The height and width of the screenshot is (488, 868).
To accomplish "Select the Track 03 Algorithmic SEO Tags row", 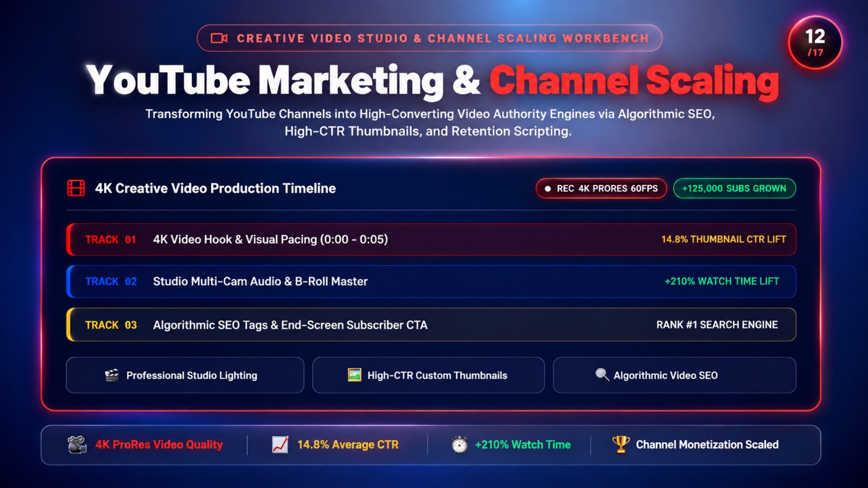I will tap(431, 325).
